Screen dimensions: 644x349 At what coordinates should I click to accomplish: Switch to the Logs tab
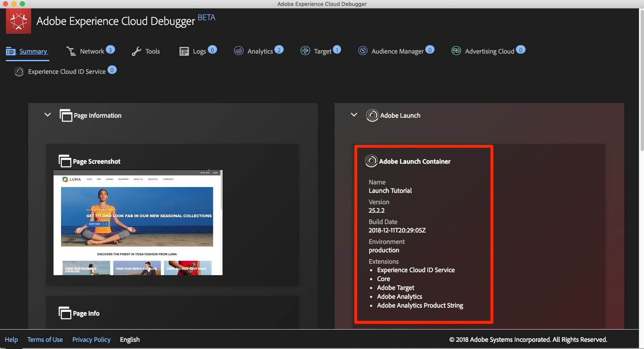click(198, 51)
